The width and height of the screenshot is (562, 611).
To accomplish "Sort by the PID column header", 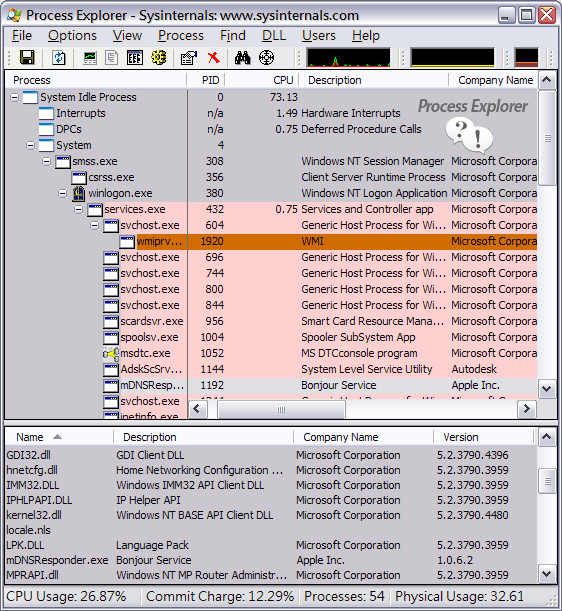I will (206, 80).
